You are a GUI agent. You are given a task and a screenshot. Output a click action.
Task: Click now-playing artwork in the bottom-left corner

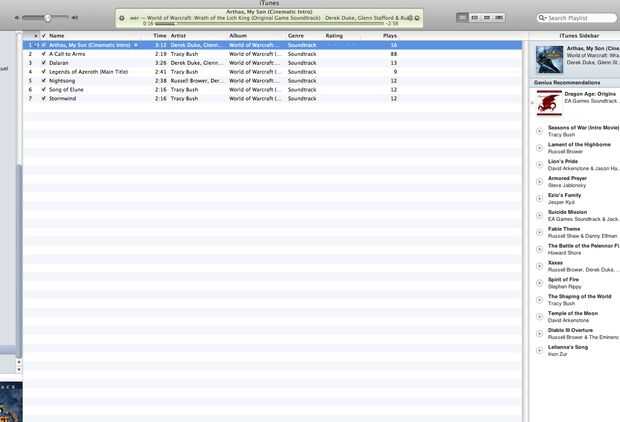click(11, 402)
